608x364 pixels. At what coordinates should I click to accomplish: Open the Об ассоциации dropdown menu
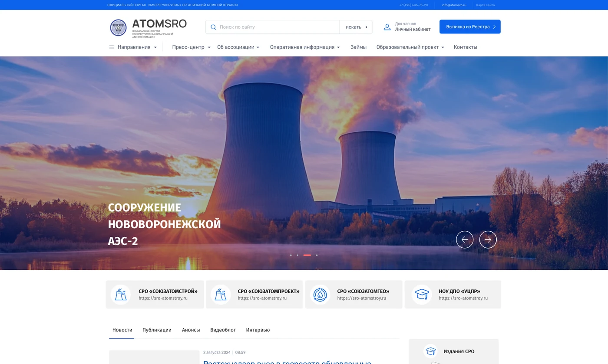click(x=238, y=47)
